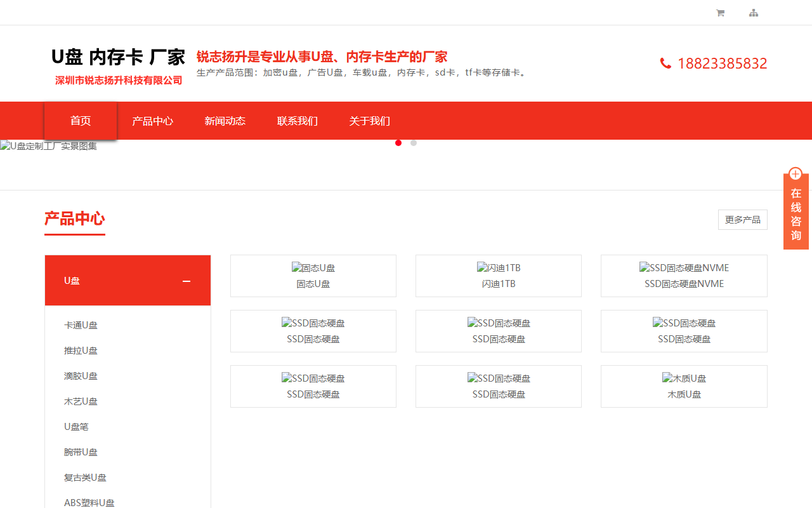Click the 更多产品 button

coord(743,220)
